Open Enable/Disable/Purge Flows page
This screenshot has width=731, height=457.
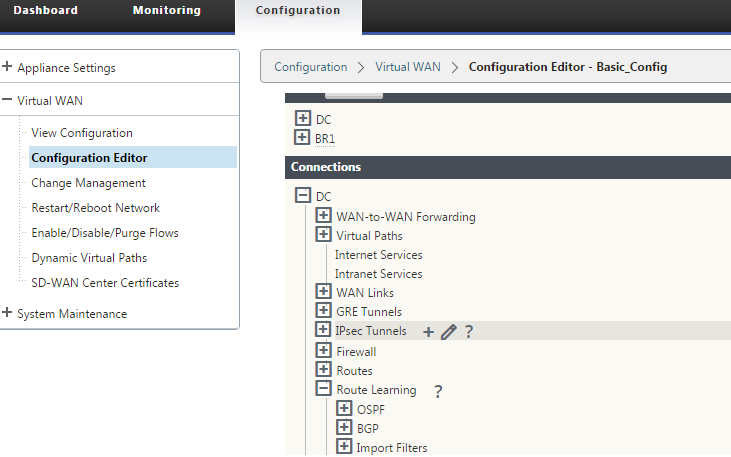click(x=105, y=233)
